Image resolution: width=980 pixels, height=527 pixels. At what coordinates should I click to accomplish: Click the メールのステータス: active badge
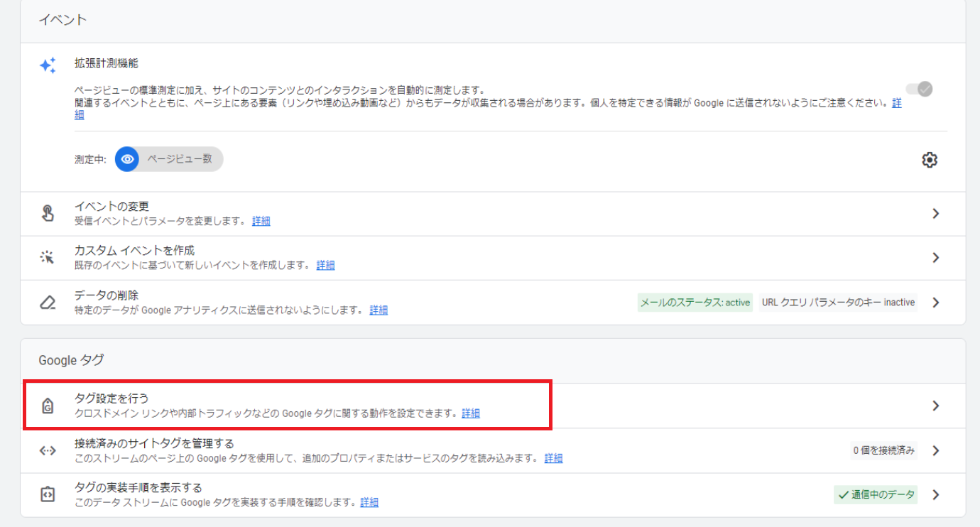point(695,303)
